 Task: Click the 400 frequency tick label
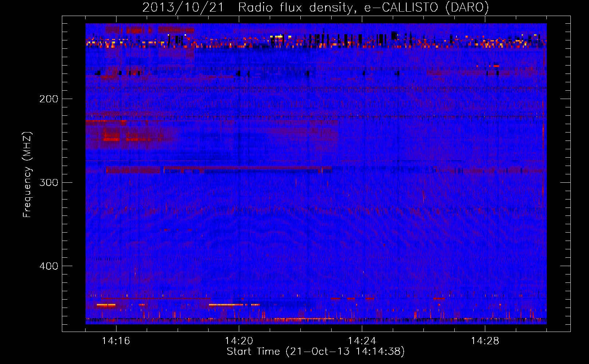point(49,266)
